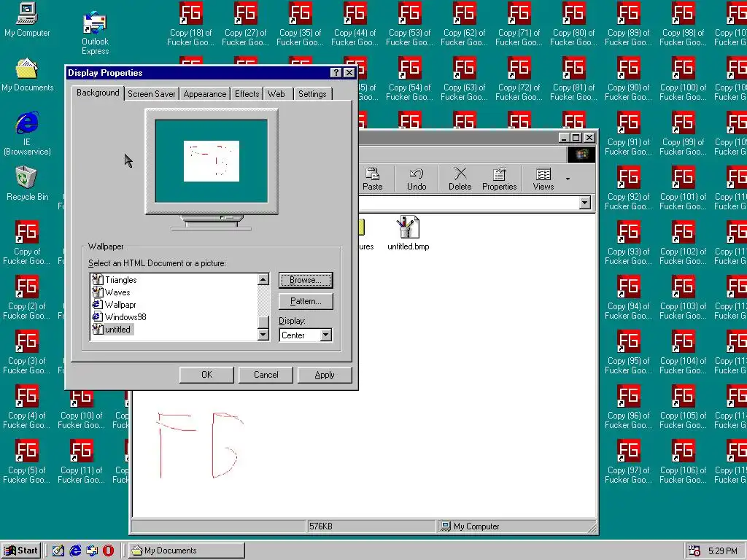Launch Internet Explorer from quick launch
This screenshot has width=747, height=560.
75,551
